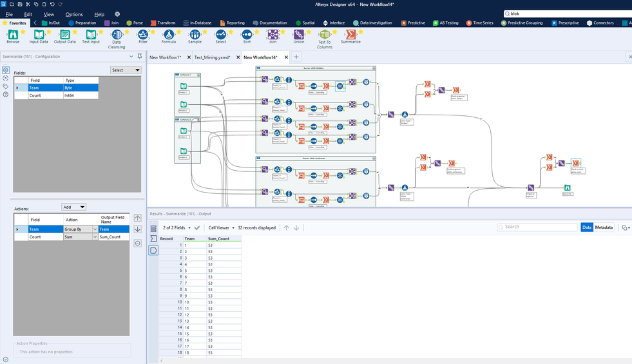Open the Favorites tool category
Screen dimensions: 632x364
tap(15, 23)
